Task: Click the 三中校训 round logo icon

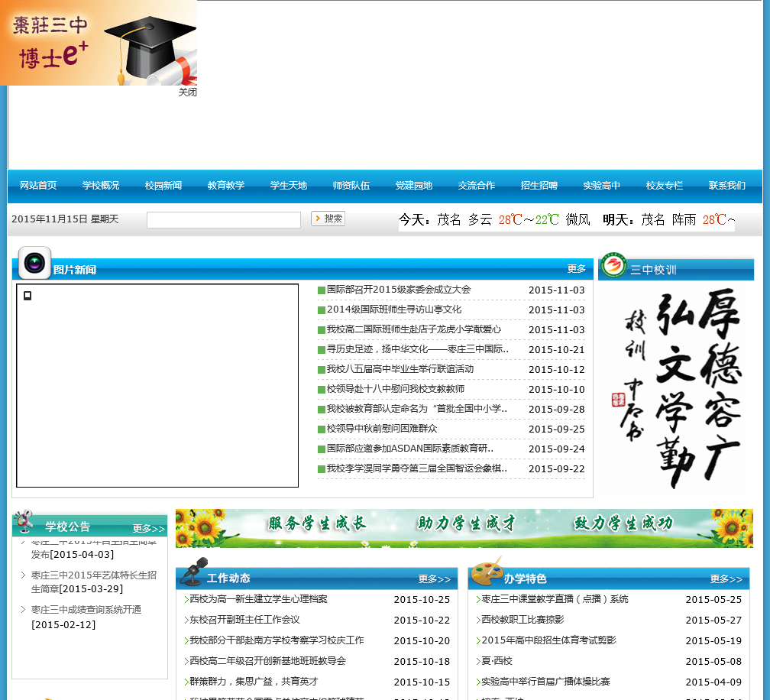Action: (x=613, y=265)
